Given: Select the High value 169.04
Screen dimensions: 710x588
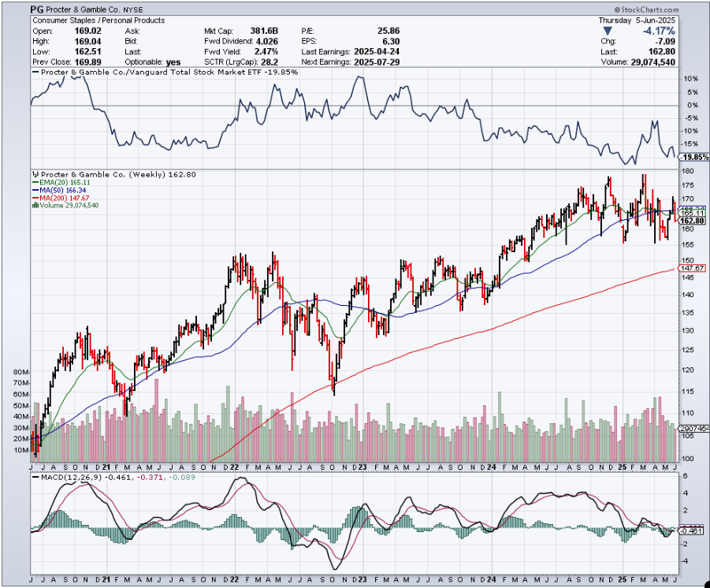Looking at the screenshot, I should click(87, 41).
